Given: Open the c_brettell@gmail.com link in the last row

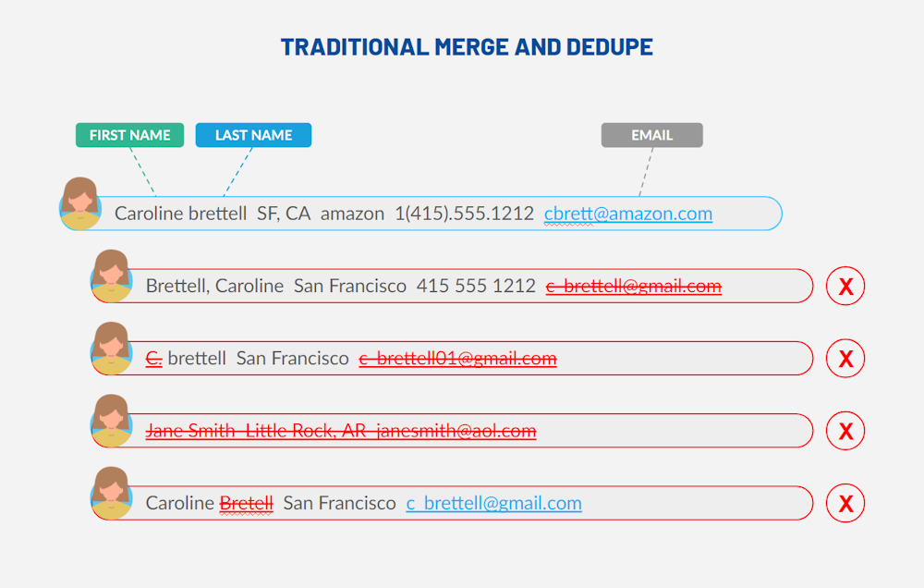Looking at the screenshot, I should 493,503.
